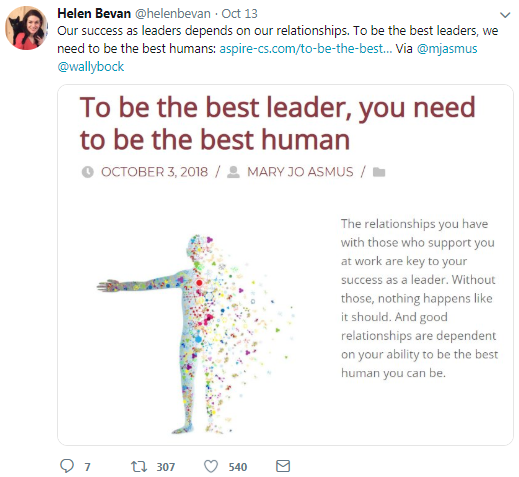Click the Mary Jo Asmus author name

tap(300, 172)
